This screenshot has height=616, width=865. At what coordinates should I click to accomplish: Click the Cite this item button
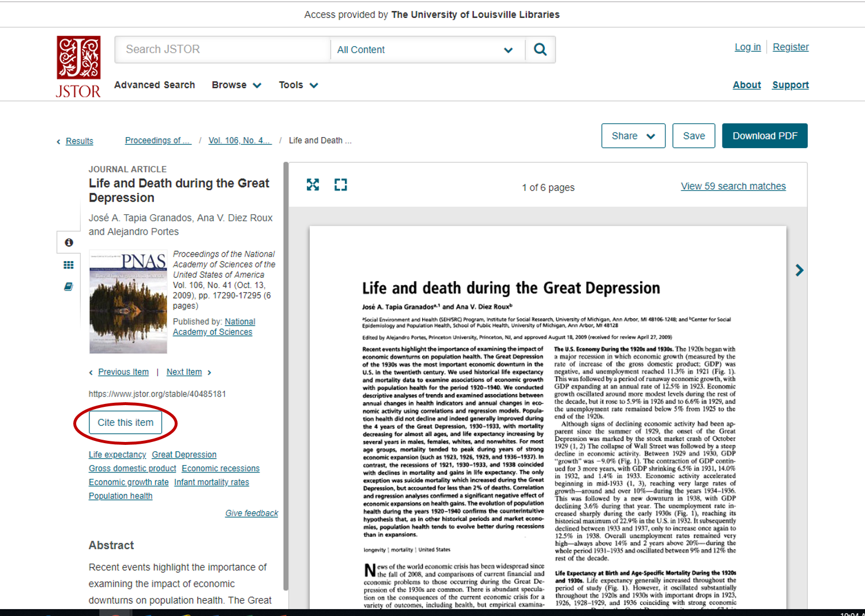click(x=125, y=422)
